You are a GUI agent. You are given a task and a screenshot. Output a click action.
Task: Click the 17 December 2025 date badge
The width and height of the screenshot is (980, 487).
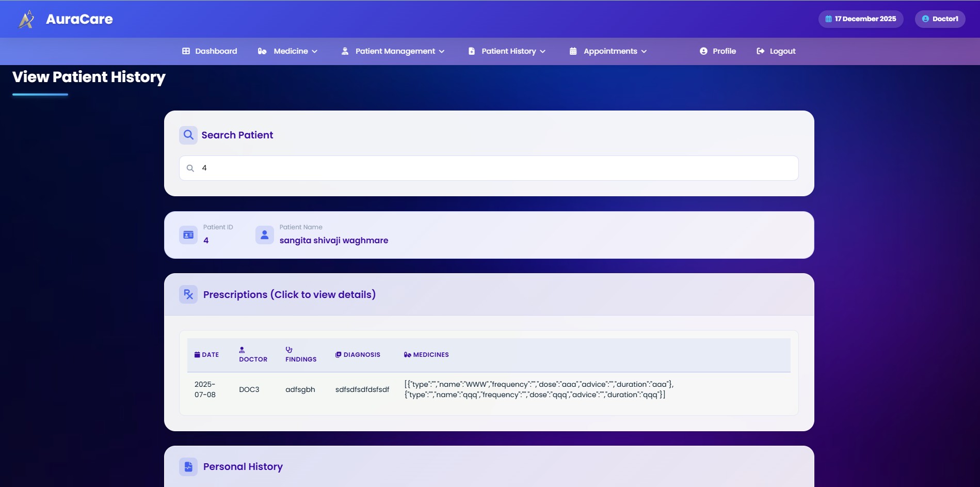[860, 19]
